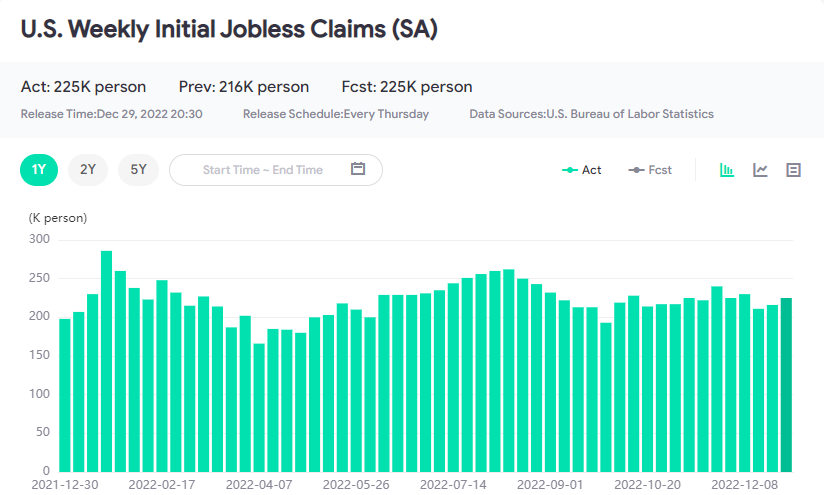Open the data table view
824x495 pixels.
[794, 170]
